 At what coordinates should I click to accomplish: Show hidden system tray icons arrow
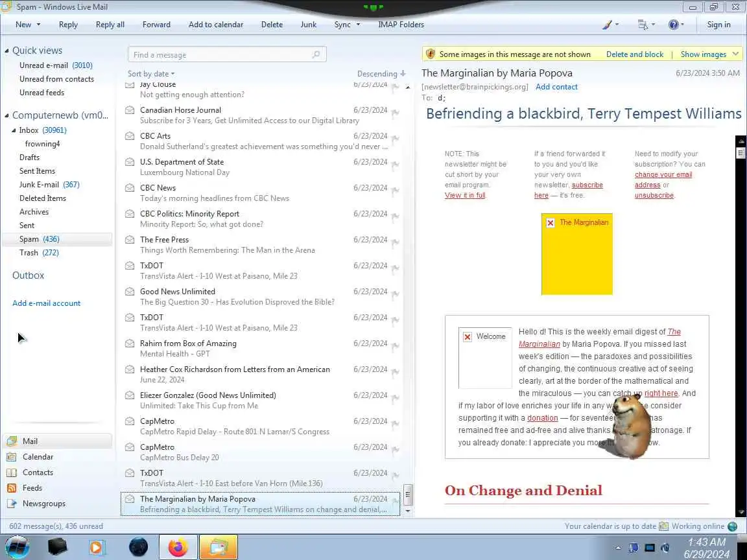(x=618, y=548)
